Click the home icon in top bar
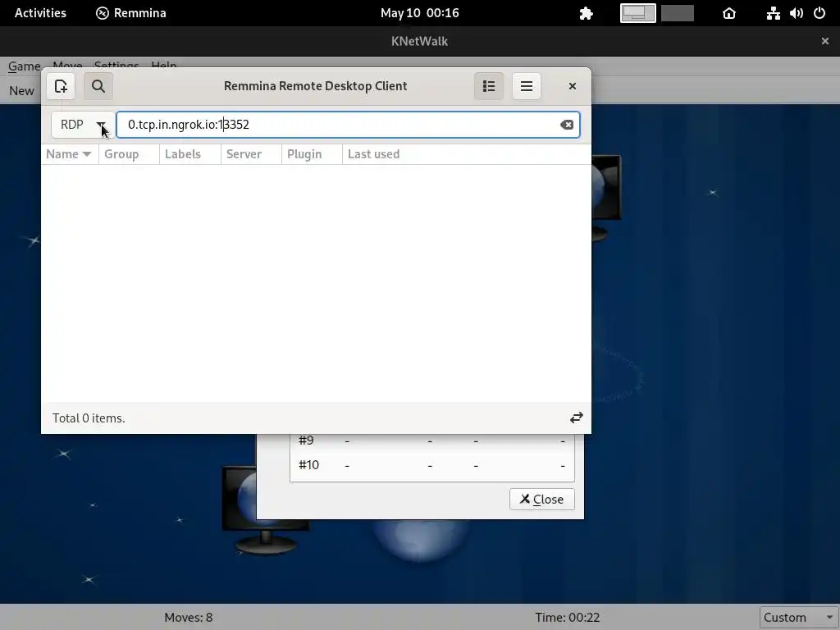The width and height of the screenshot is (840, 630). [729, 13]
